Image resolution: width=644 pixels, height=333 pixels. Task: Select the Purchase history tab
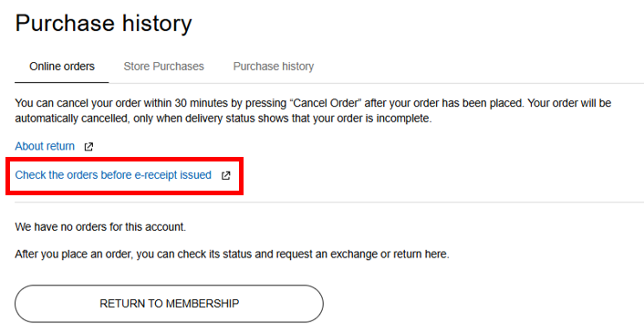[274, 67]
